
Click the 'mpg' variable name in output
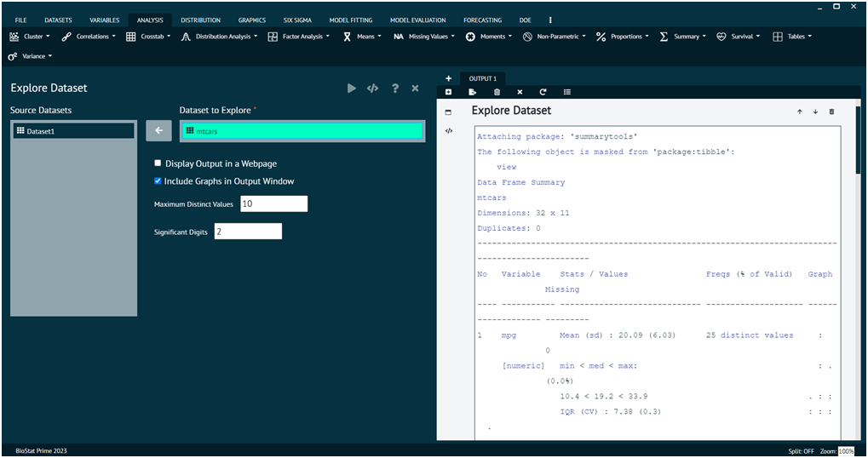pyautogui.click(x=509, y=335)
